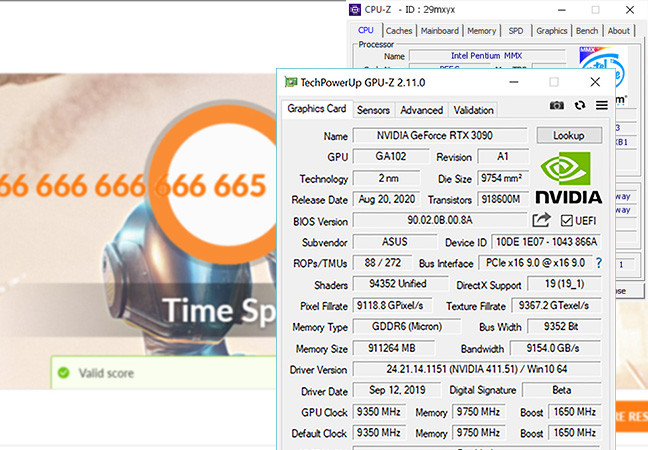Click the Default Clock row Boost value 1650 MHz
This screenshot has height=450, width=648.
click(x=575, y=433)
